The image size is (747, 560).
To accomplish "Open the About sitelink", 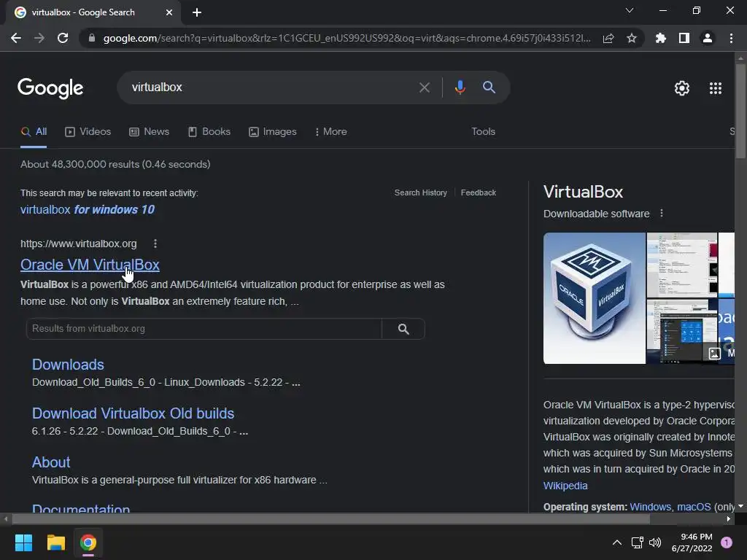I will 51,462.
